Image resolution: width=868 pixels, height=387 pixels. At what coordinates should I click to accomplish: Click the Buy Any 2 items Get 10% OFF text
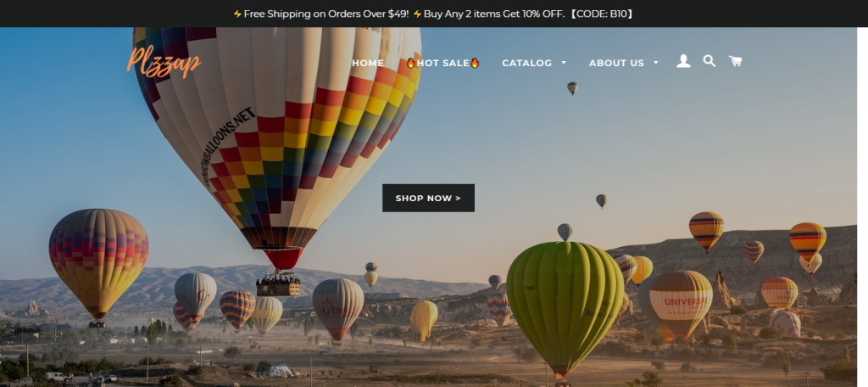pos(494,14)
